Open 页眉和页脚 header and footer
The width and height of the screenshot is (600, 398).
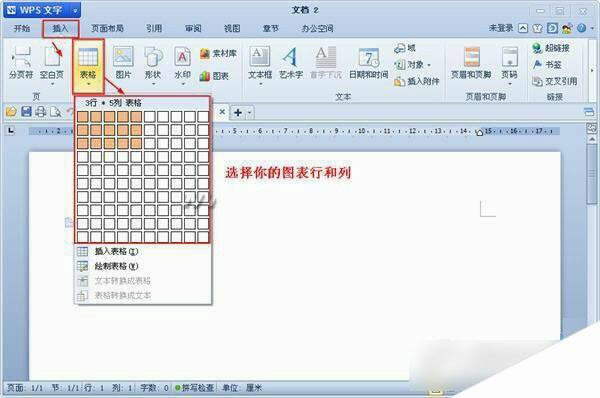471,62
